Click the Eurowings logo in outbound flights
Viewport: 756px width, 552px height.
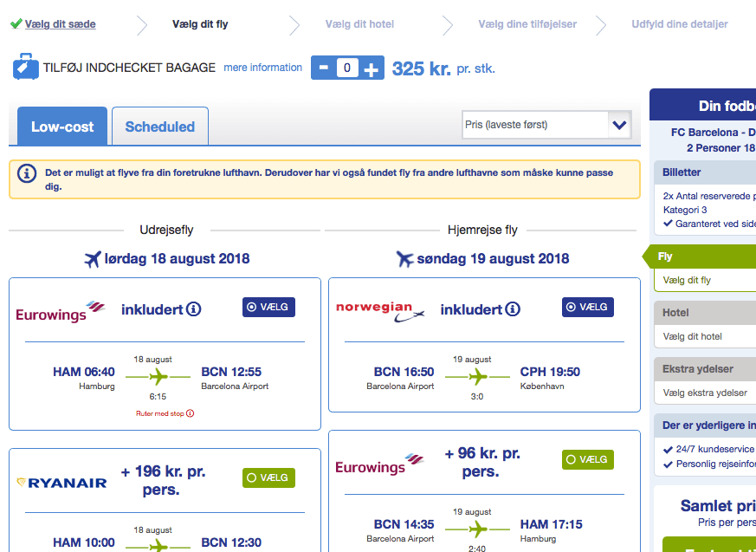click(61, 311)
